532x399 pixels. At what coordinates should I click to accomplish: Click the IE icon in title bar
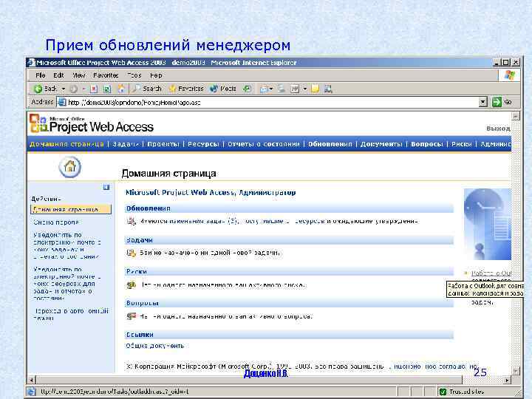(31, 62)
